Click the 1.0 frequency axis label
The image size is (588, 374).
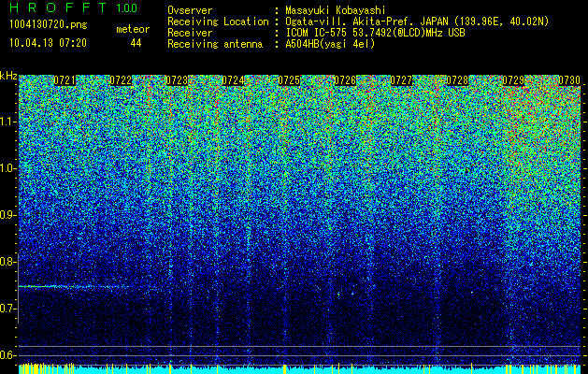click(7, 168)
